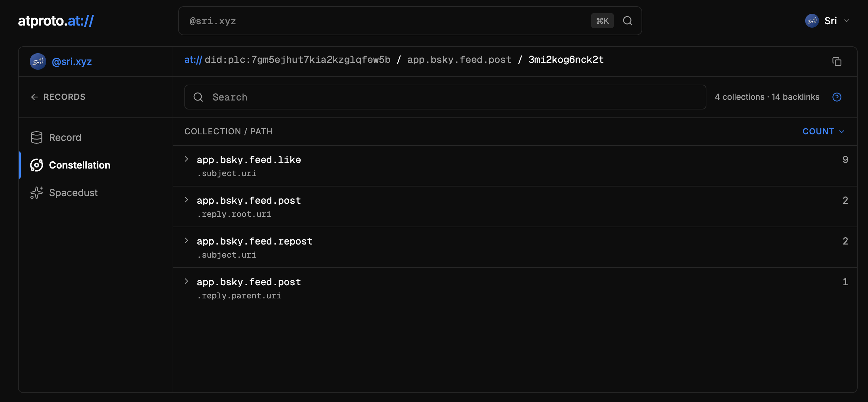Click the back arrow beside RECORDS

35,97
